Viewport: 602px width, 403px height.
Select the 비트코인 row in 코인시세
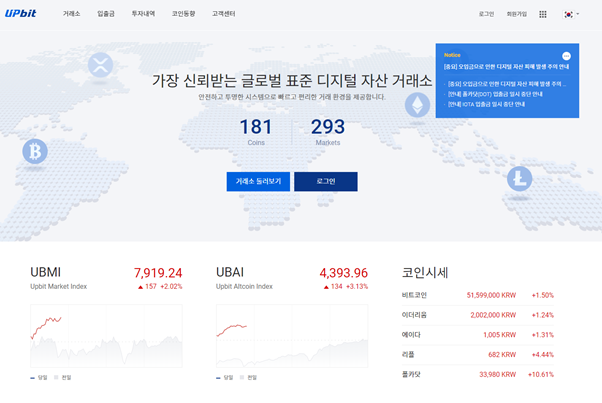click(478, 295)
